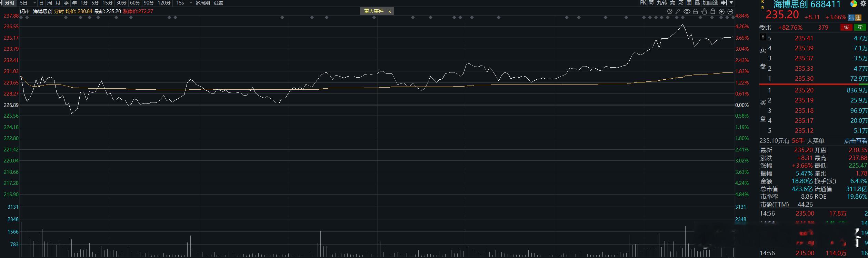
Task: Switch to the 5日 view
Action: (23, 3)
